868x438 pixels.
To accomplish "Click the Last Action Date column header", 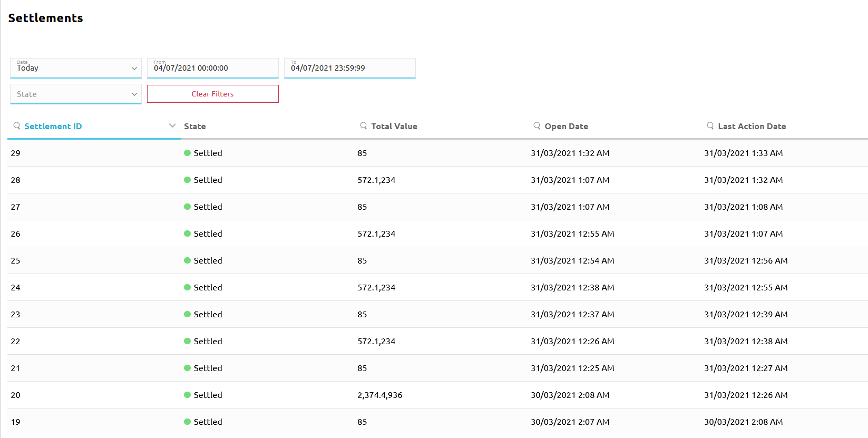I will pyautogui.click(x=752, y=126).
